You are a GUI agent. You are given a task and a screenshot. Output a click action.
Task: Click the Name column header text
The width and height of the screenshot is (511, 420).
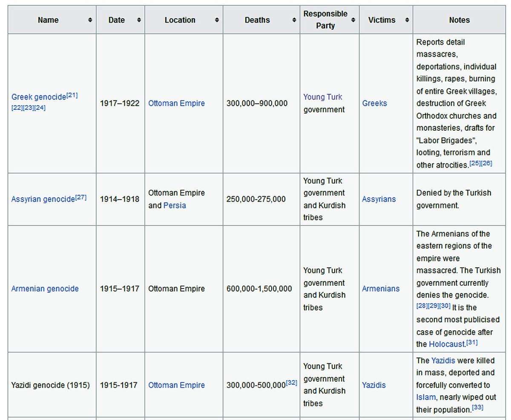pyautogui.click(x=48, y=20)
